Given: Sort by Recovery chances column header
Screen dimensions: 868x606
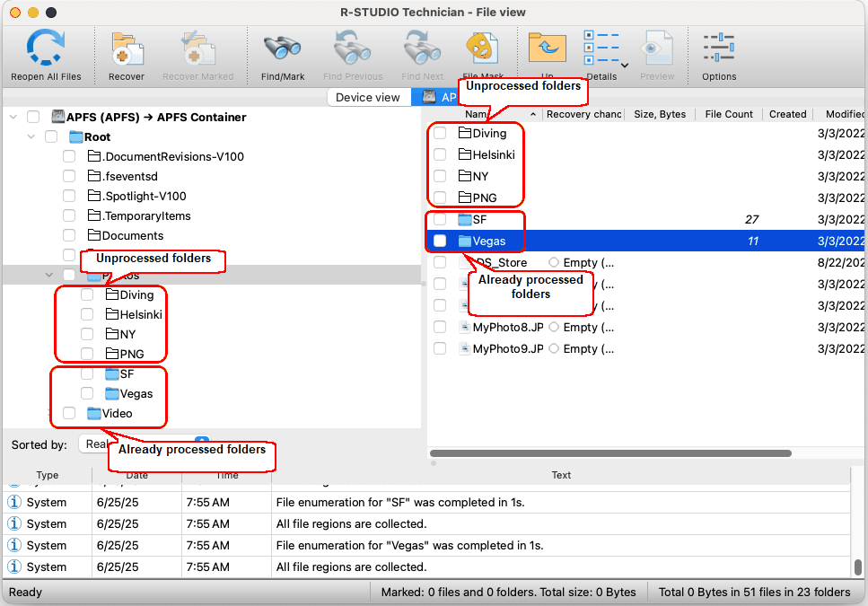Looking at the screenshot, I should click(x=584, y=114).
